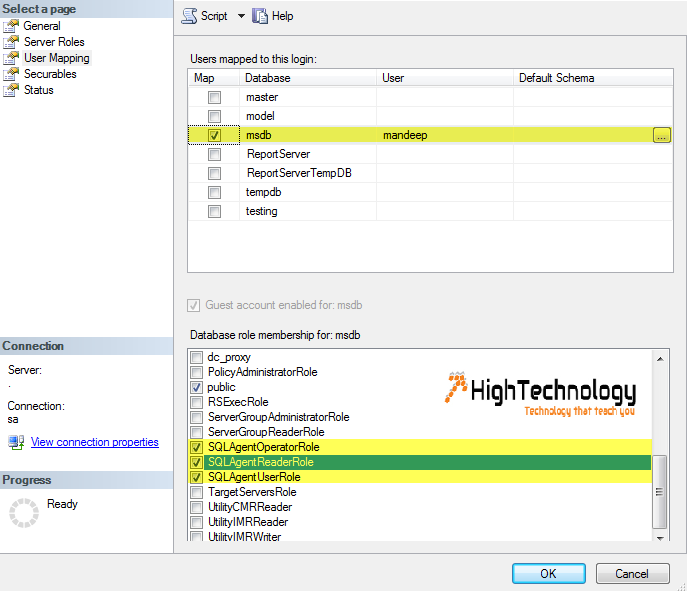This screenshot has width=687, height=591.
Task: Open the Status page
Action: [x=39, y=90]
